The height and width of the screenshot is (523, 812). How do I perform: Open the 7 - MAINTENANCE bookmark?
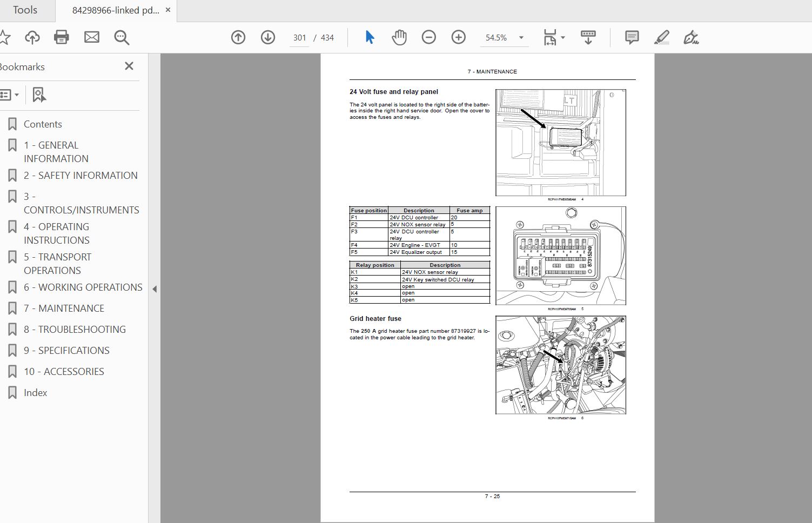64,308
